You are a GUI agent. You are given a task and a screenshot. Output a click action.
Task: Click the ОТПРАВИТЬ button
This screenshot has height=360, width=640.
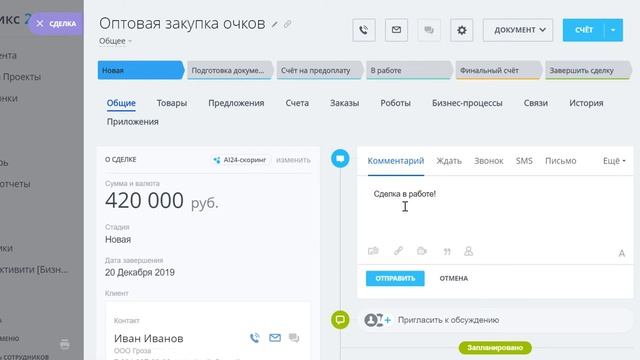[x=395, y=278]
